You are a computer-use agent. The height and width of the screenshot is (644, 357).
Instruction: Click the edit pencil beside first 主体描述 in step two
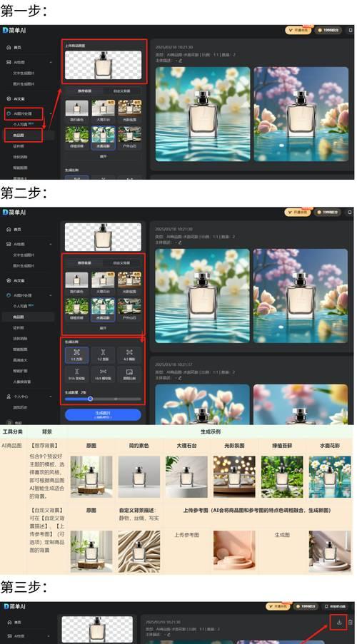[180, 242]
